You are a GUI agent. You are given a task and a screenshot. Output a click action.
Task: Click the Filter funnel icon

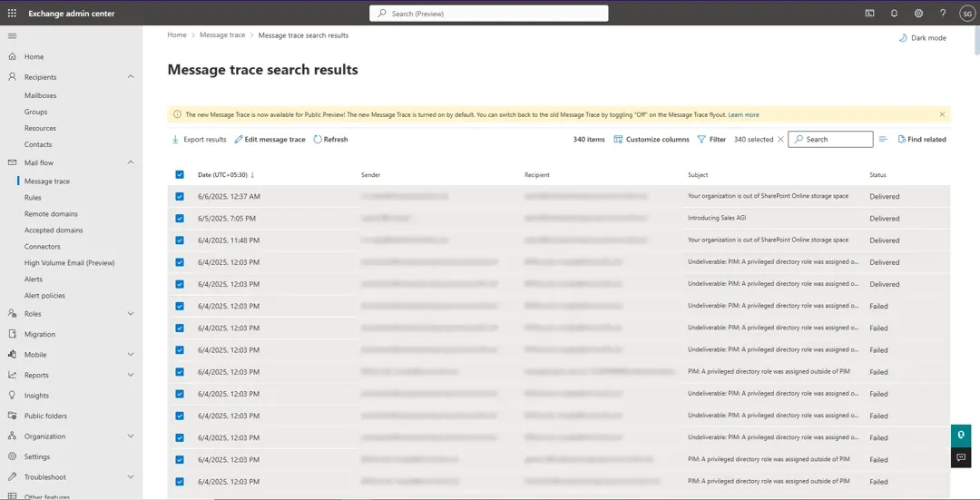[701, 140]
